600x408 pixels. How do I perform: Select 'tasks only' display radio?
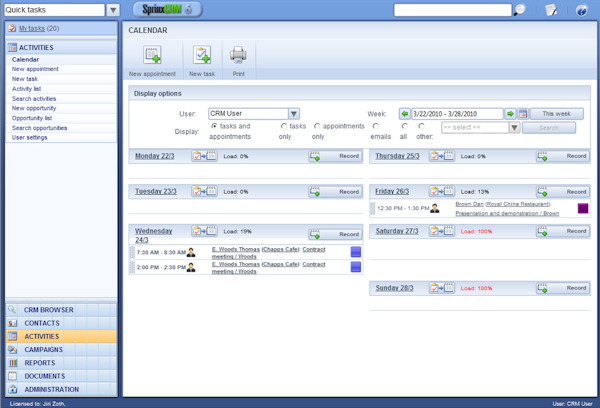point(284,126)
